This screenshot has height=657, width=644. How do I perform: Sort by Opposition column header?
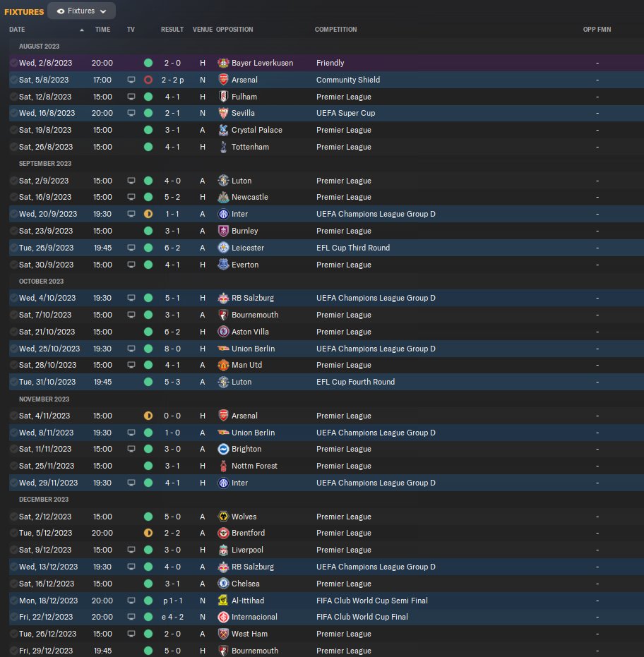[x=234, y=30]
